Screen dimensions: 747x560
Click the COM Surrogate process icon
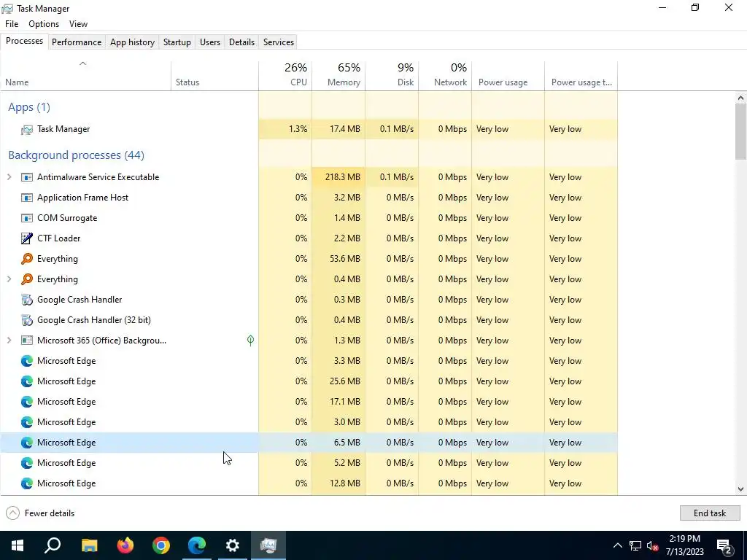[27, 218]
